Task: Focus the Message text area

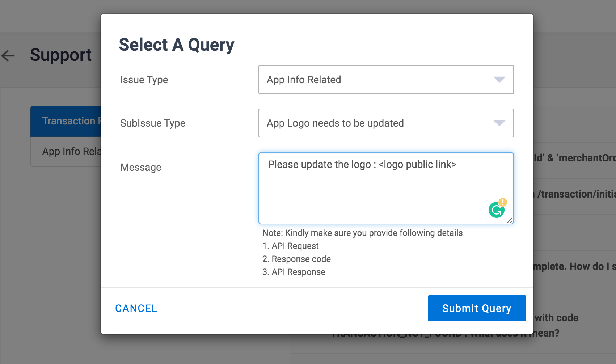Action: click(x=376, y=188)
